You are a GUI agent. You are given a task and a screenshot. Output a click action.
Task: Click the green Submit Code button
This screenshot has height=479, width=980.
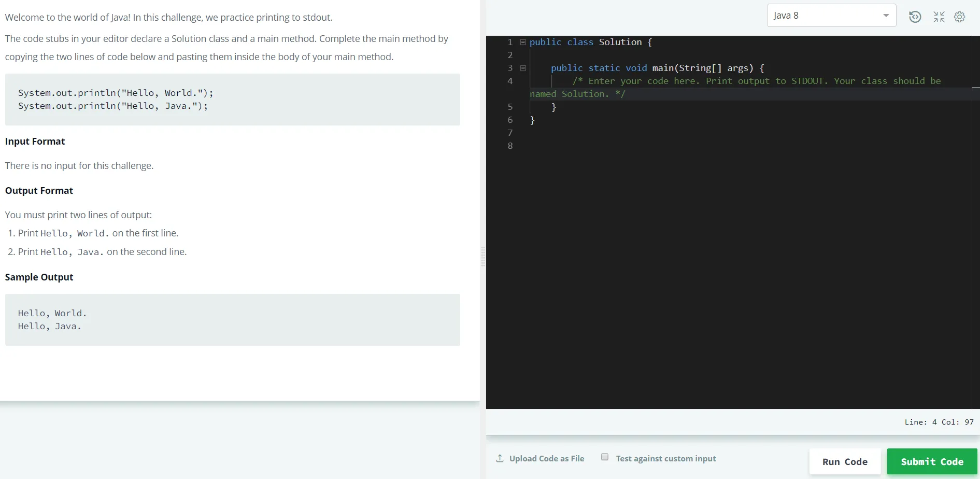click(x=932, y=461)
